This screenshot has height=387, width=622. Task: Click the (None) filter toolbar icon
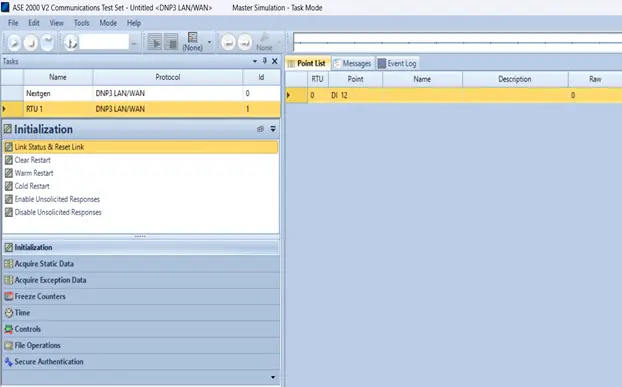coord(193,42)
